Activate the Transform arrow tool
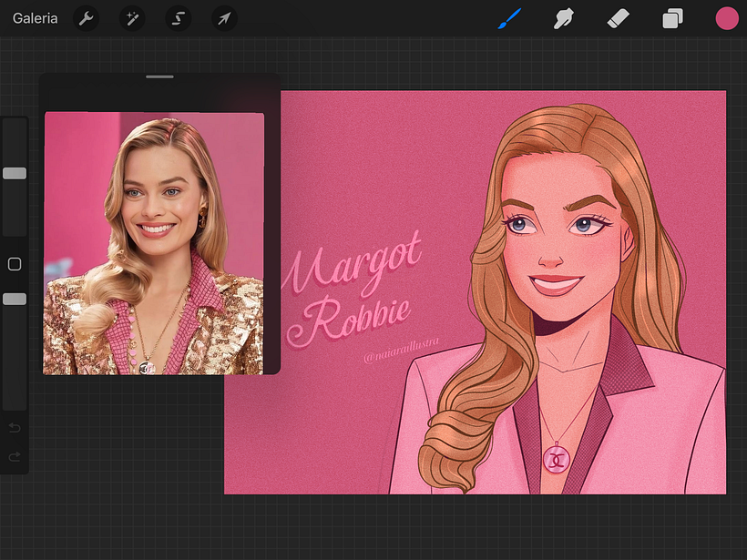Image resolution: width=747 pixels, height=560 pixels. 224,18
